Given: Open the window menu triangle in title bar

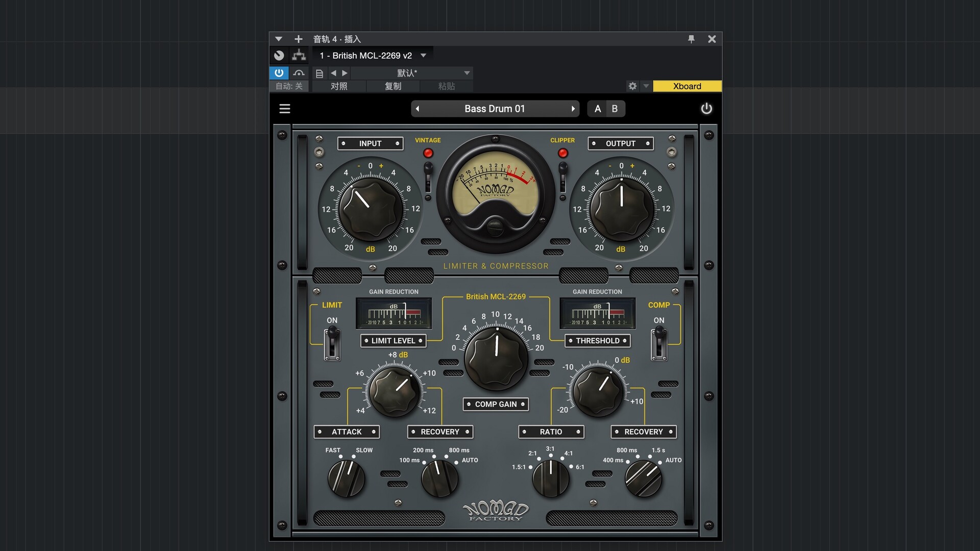Looking at the screenshot, I should coord(279,39).
